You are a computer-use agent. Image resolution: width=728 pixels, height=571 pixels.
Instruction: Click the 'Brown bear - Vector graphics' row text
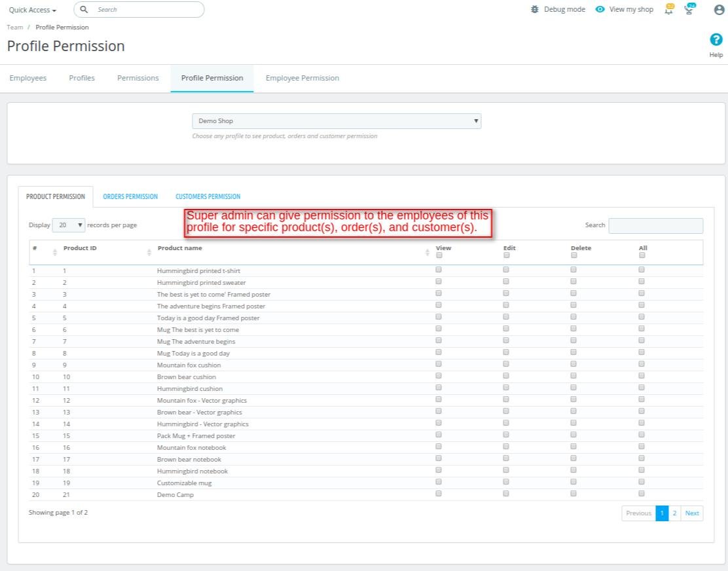199,413
